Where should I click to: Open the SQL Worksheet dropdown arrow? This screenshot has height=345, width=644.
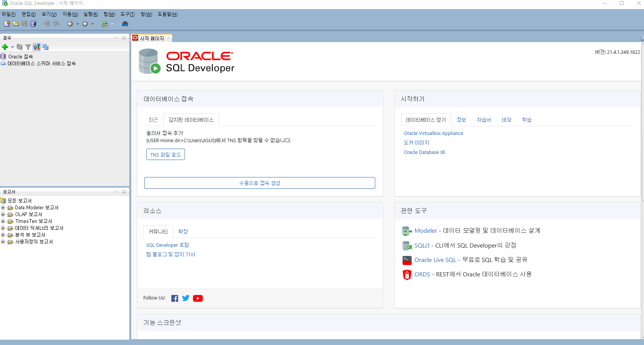coord(113,24)
